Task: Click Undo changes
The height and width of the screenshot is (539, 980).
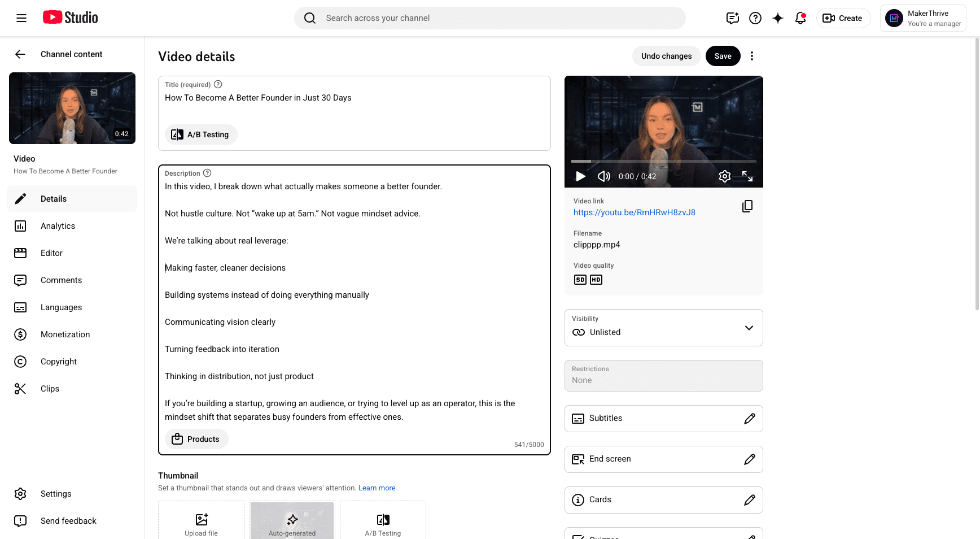Action: pyautogui.click(x=666, y=56)
